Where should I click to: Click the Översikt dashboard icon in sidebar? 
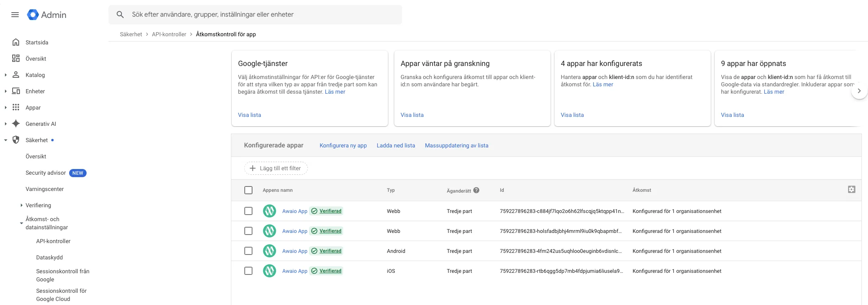pyautogui.click(x=16, y=59)
